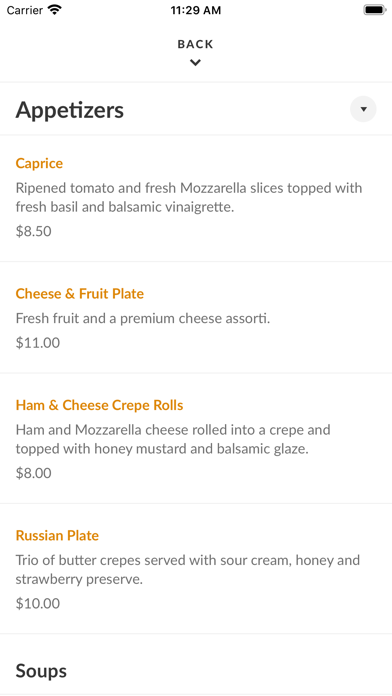This screenshot has height=696, width=392.
Task: Tap the honey mustard crepe description
Action: (x=173, y=439)
